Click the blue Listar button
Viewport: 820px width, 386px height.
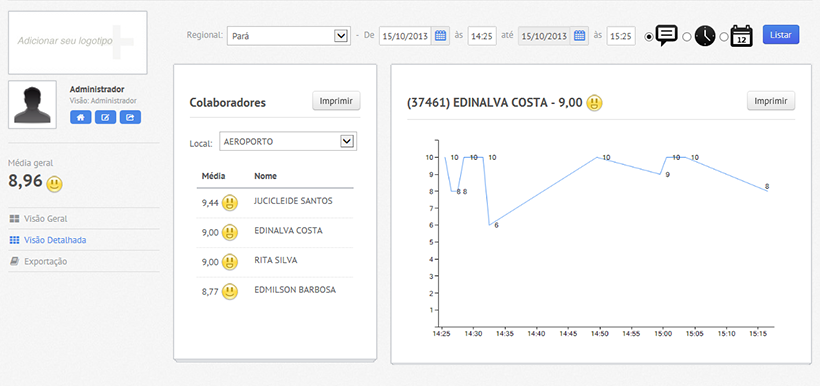click(x=781, y=34)
